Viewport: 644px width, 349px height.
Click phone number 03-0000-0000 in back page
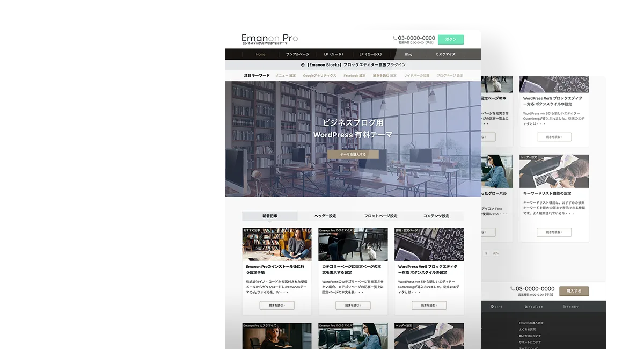tap(535, 289)
